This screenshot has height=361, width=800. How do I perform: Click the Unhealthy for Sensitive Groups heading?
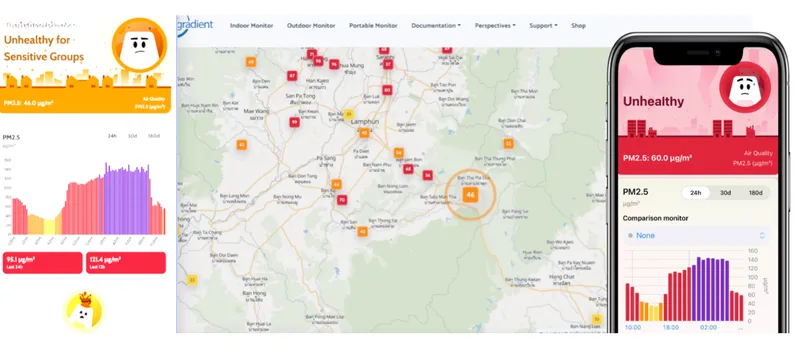pyautogui.click(x=44, y=48)
